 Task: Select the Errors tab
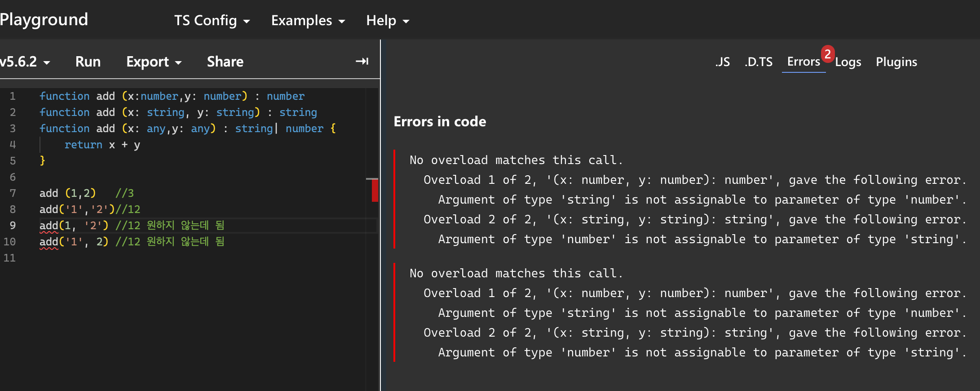(x=803, y=62)
